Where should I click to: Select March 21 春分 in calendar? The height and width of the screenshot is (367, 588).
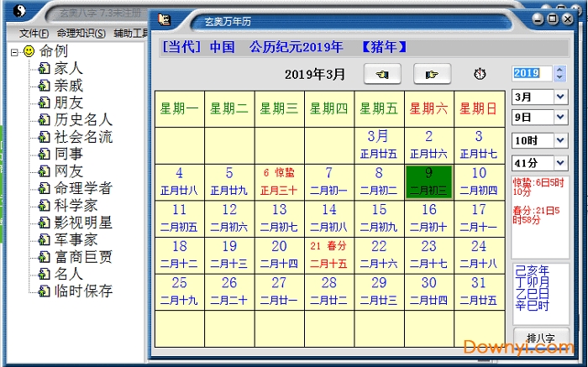(x=329, y=255)
